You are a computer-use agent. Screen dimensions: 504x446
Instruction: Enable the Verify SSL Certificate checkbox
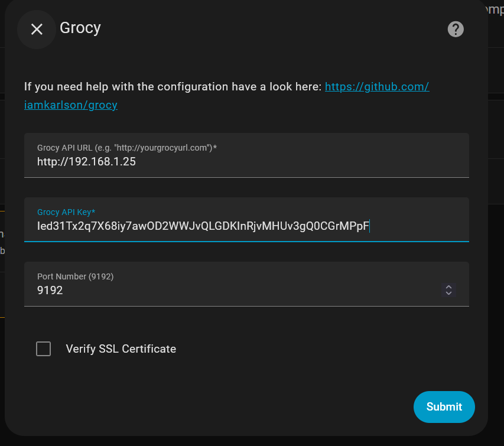tap(44, 349)
